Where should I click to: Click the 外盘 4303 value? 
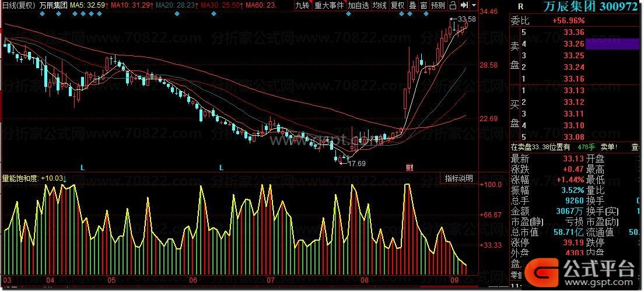pyautogui.click(x=574, y=254)
